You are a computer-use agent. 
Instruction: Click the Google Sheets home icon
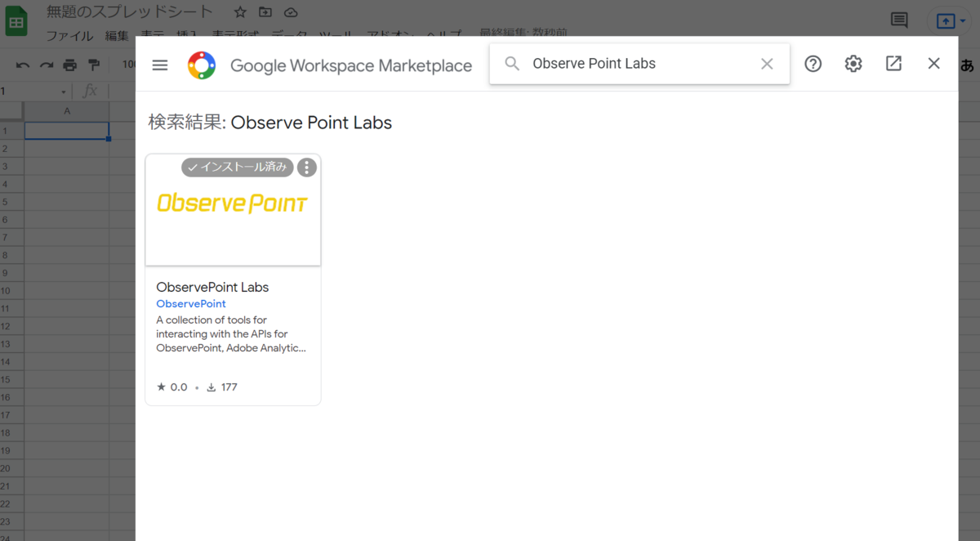(x=16, y=21)
